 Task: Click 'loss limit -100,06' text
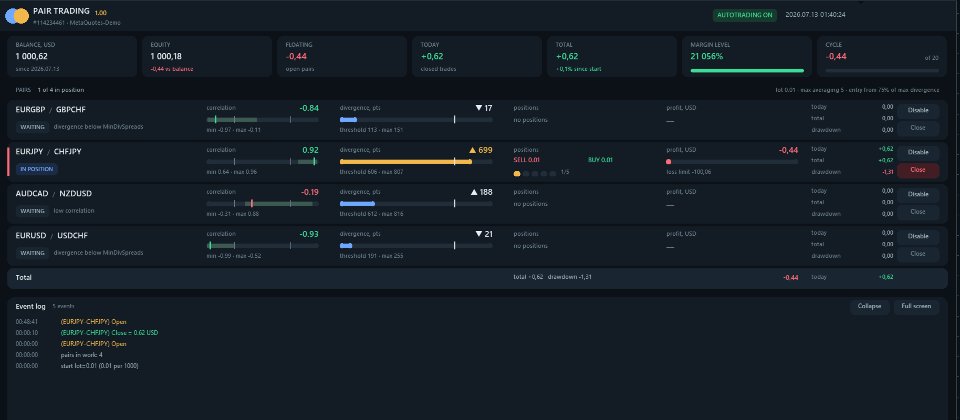689,172
